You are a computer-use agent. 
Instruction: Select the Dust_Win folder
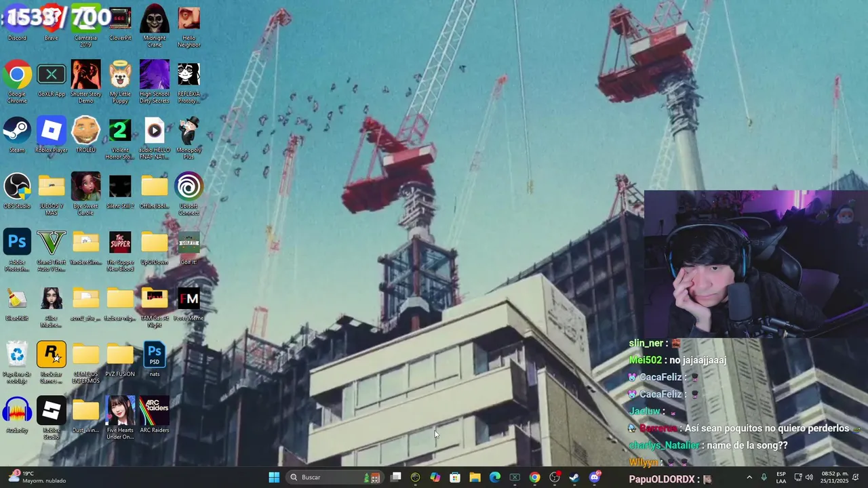pyautogui.click(x=85, y=415)
